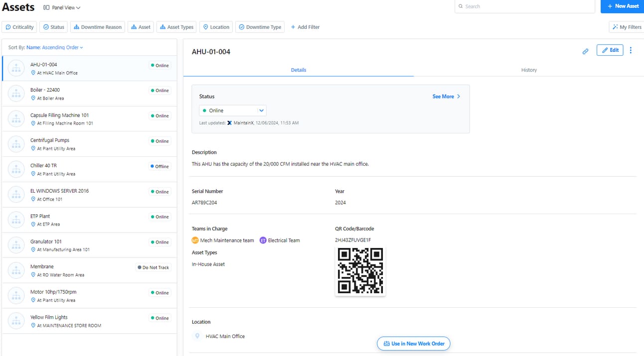Image resolution: width=644 pixels, height=356 pixels.
Task: Click the Granulator 101 asset avatar icon
Action: coord(16,245)
